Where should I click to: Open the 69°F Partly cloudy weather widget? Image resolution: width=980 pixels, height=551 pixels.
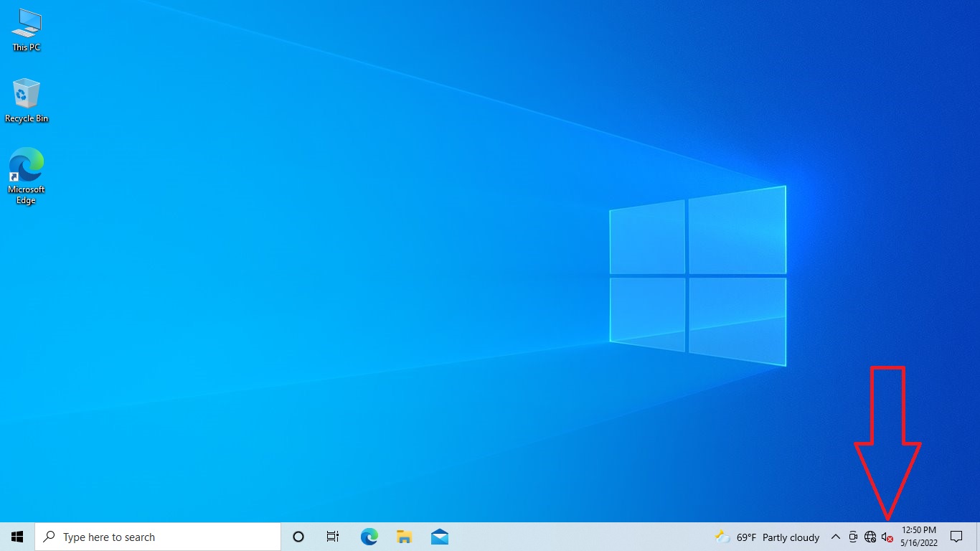tap(768, 537)
